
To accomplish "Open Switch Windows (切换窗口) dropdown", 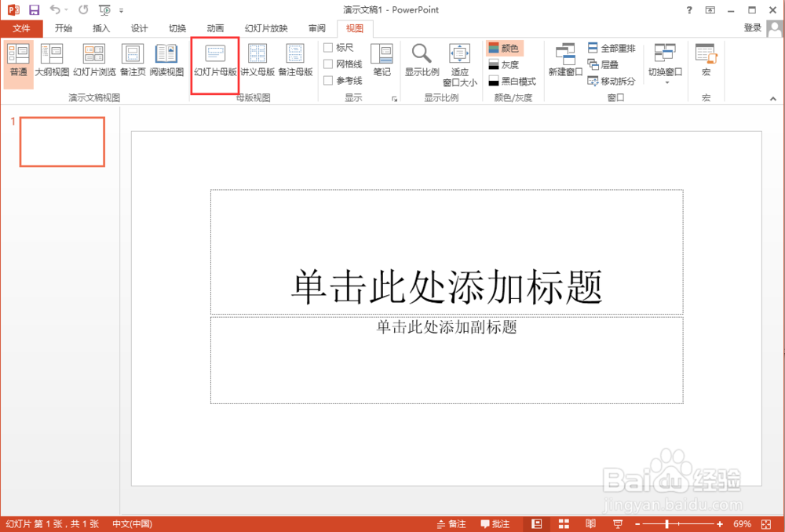I will click(665, 64).
